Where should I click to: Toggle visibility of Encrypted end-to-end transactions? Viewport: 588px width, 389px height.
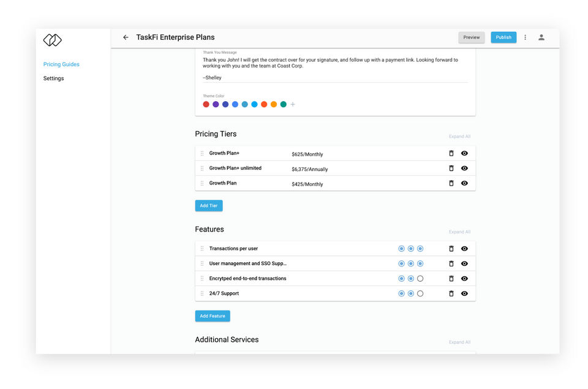pyautogui.click(x=464, y=278)
